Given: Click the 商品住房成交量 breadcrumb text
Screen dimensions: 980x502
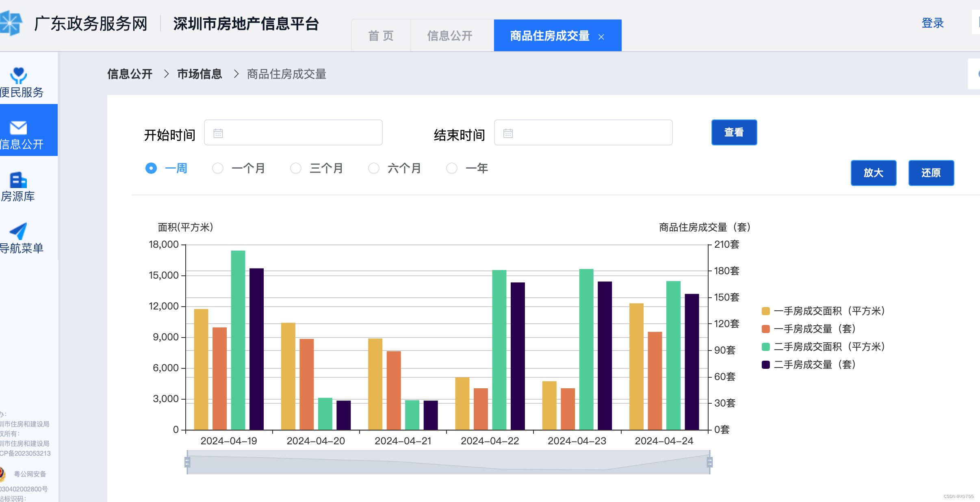Looking at the screenshot, I should point(287,74).
